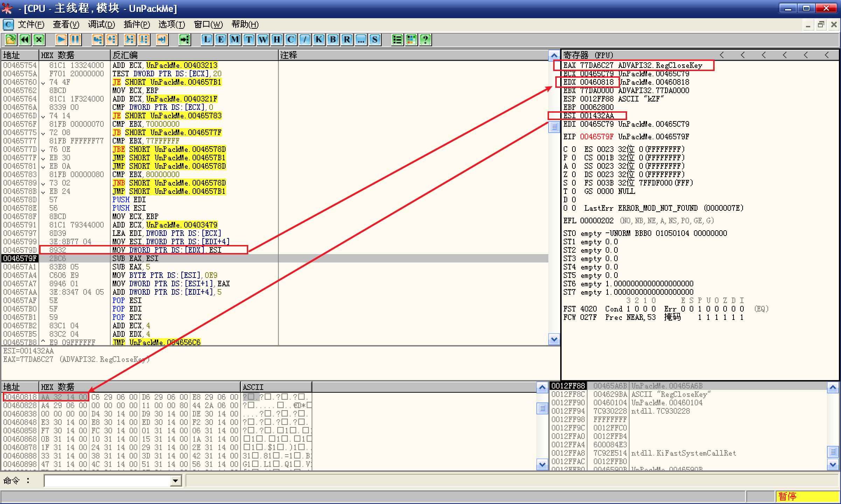Open the 调试(D) debug menu
The width and height of the screenshot is (841, 504).
[x=101, y=24]
